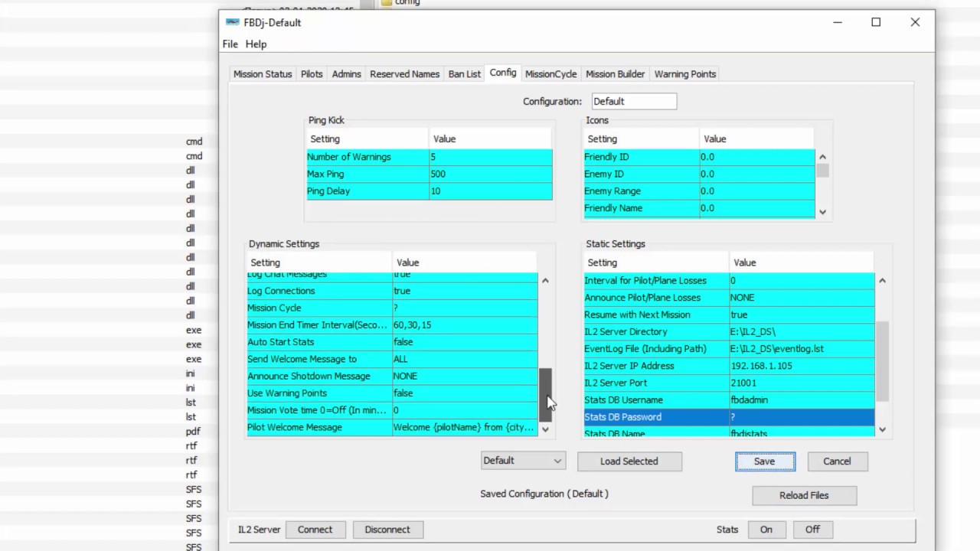This screenshot has height=551, width=980.
Task: Click the Cancel button
Action: pyautogui.click(x=837, y=461)
